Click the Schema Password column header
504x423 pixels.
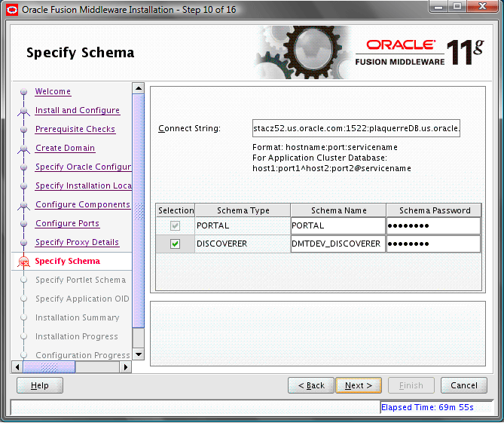pos(434,210)
